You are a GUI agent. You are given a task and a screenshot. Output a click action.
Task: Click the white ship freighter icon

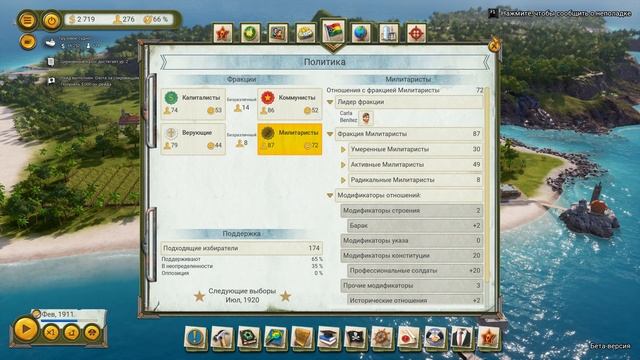pos(51,42)
